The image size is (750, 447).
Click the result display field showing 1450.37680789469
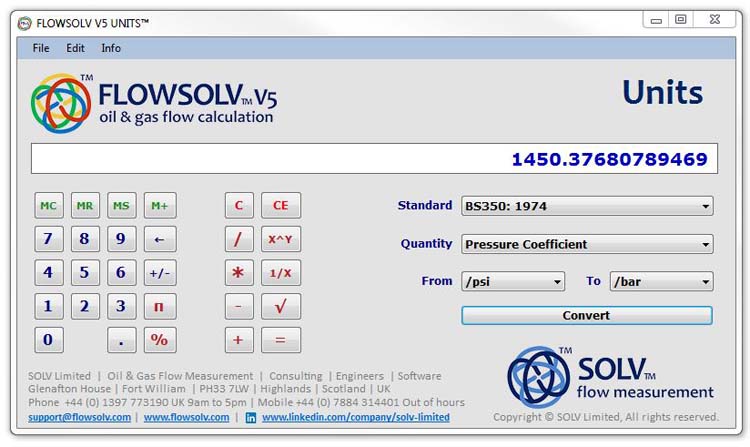[374, 159]
